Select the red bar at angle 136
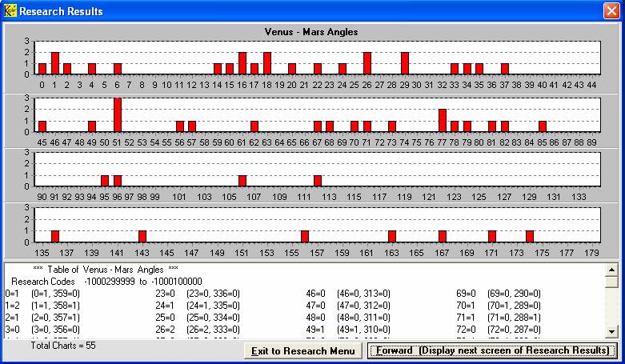The height and width of the screenshot is (364, 625). [x=55, y=237]
